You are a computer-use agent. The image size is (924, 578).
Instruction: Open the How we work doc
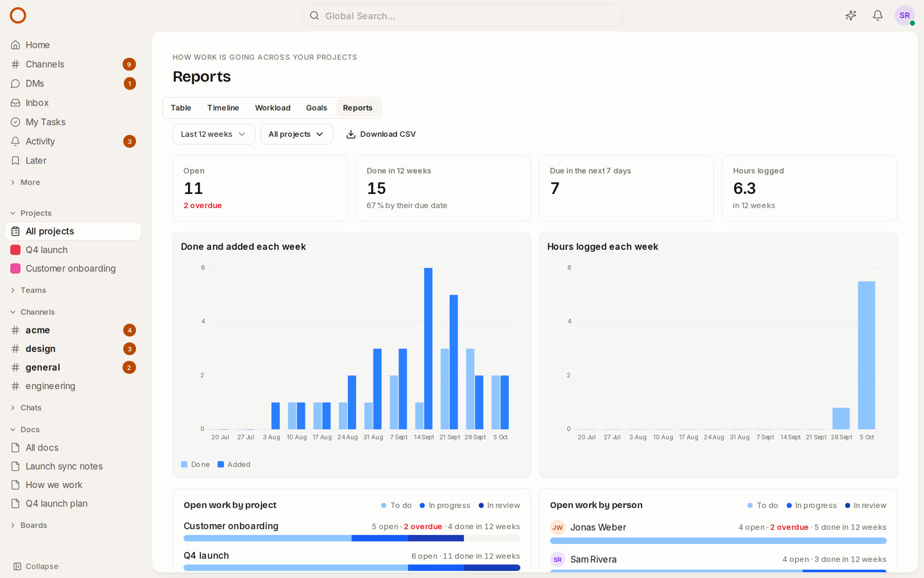coord(73,485)
